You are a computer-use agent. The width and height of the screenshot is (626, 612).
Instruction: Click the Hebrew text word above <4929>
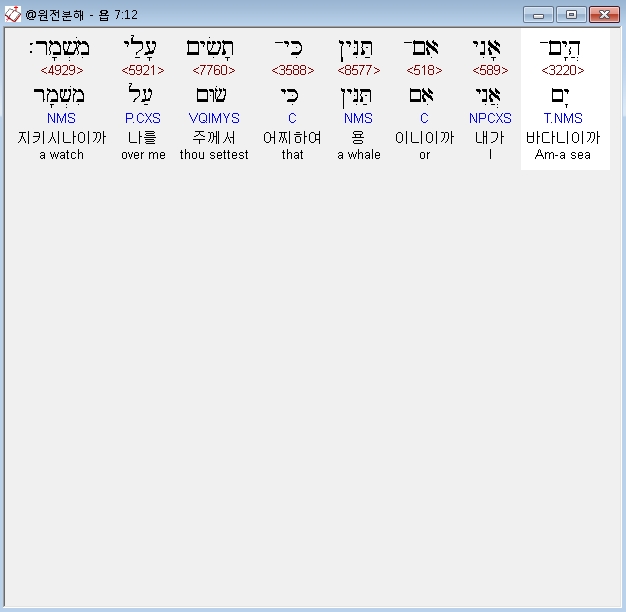tap(60, 48)
